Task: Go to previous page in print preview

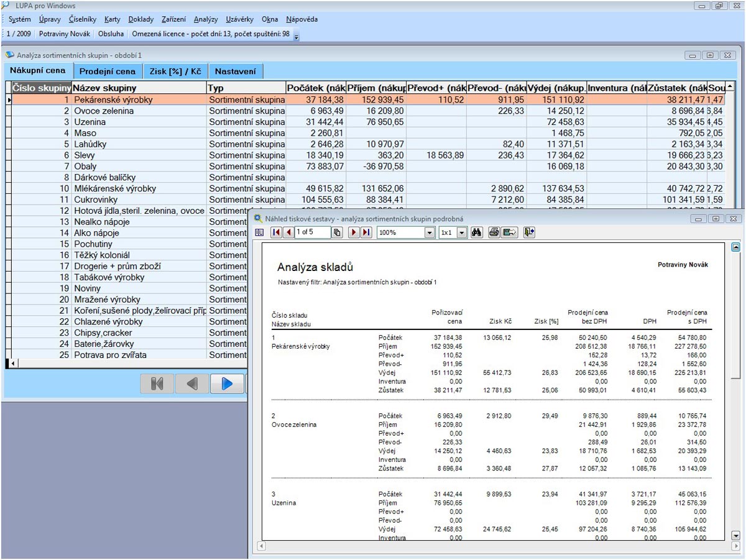Action: click(x=288, y=232)
